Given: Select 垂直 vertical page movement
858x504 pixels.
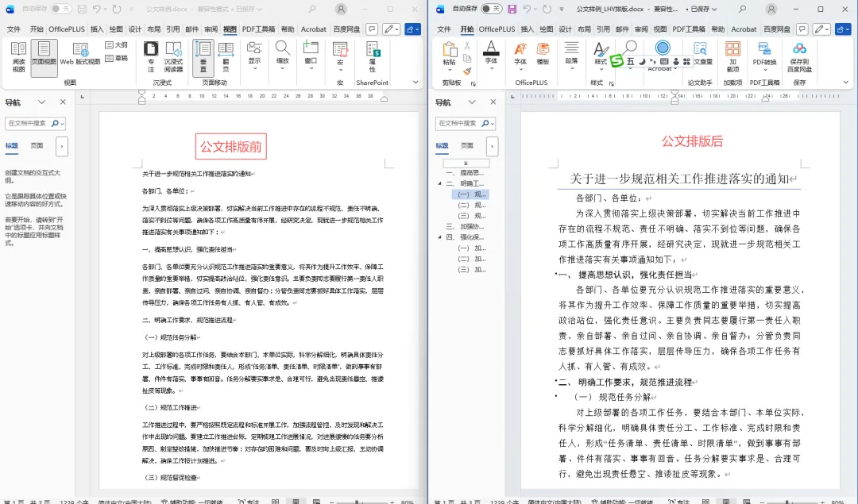Looking at the screenshot, I should 203,57.
